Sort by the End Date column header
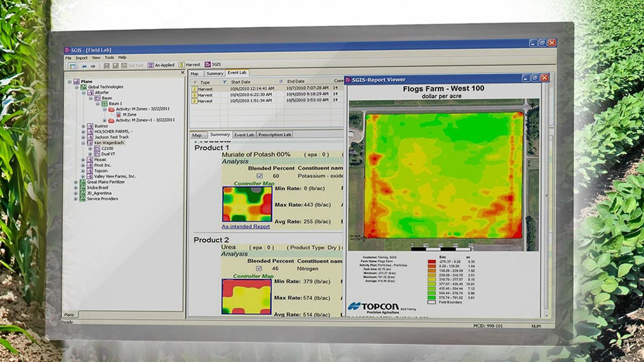 coord(296,81)
